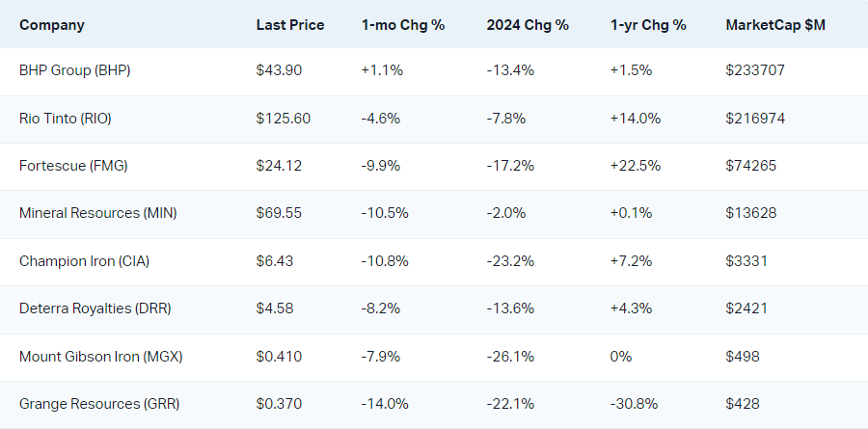
Task: Click Champion Iron (CIA) company name
Action: (84, 260)
